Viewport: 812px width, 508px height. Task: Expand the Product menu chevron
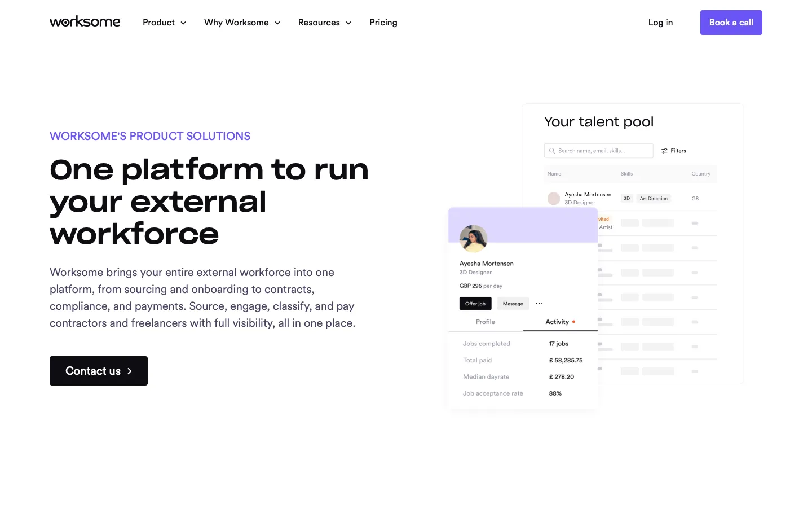click(183, 23)
